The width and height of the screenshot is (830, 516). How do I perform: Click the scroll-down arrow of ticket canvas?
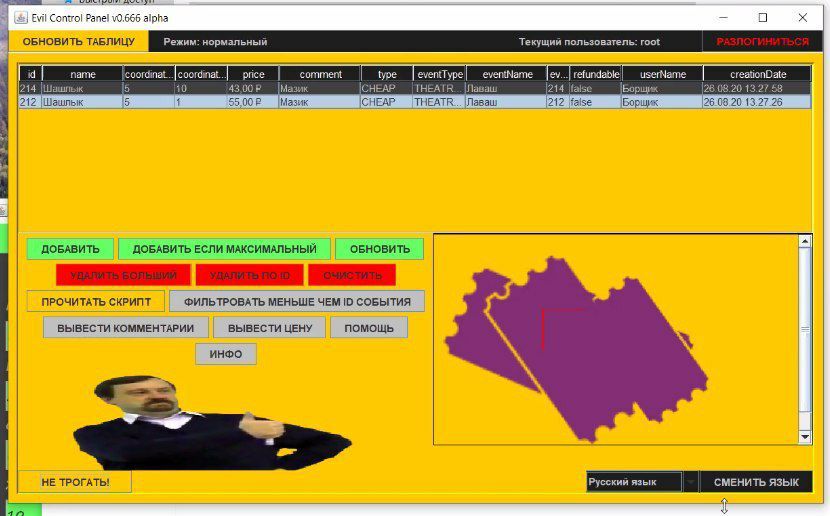tap(805, 437)
